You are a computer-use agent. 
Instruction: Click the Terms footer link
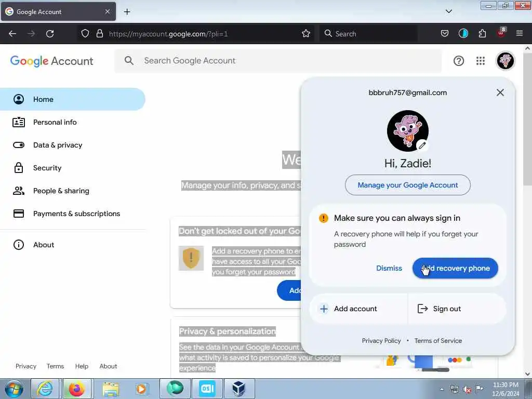click(55, 366)
